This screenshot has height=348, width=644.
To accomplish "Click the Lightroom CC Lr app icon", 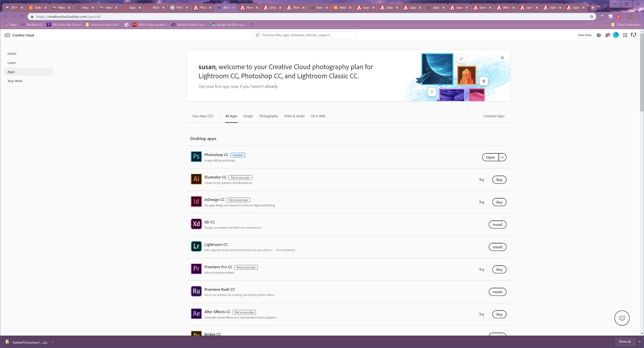I will point(196,247).
